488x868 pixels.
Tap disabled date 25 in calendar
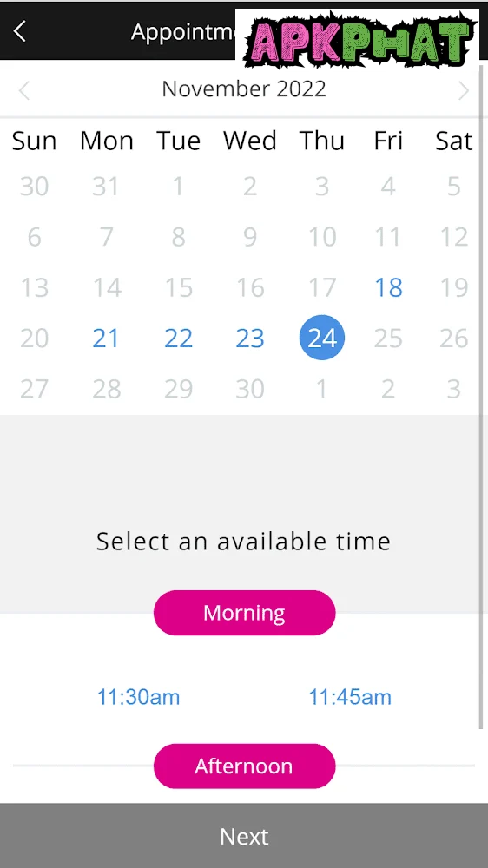[x=388, y=339]
